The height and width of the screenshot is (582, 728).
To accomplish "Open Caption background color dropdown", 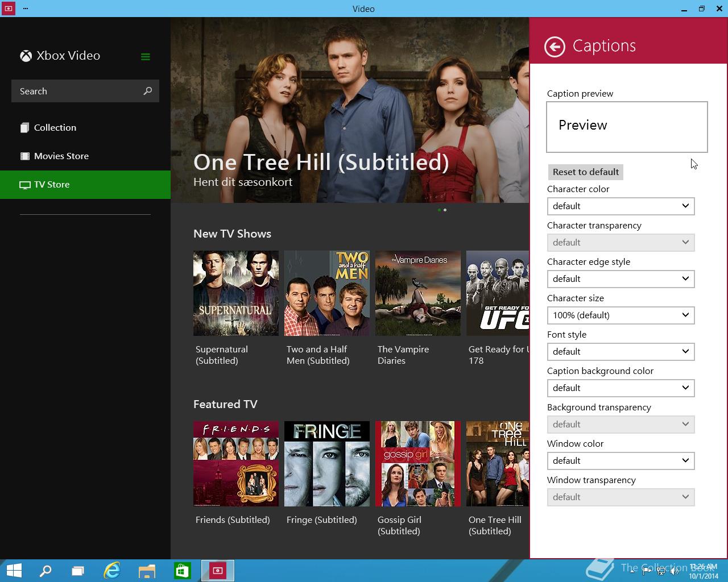I will 621,388.
